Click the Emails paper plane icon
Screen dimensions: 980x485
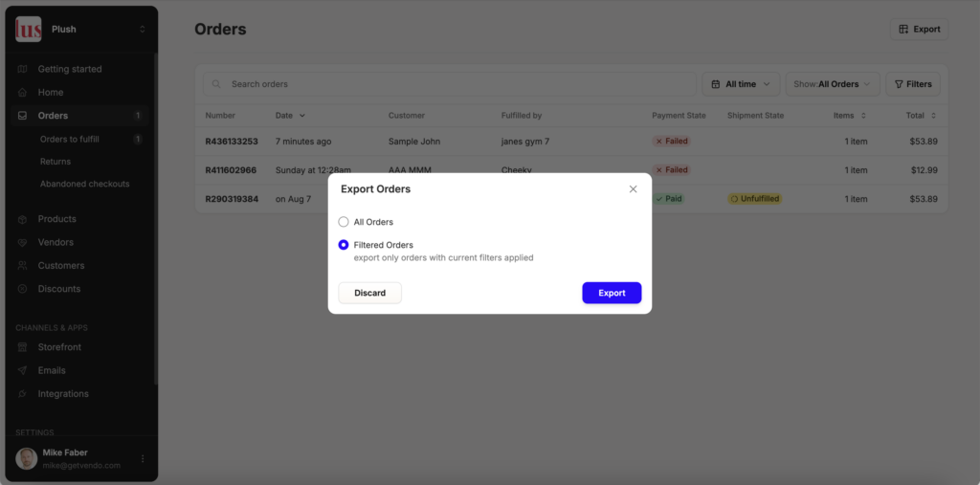tap(23, 370)
